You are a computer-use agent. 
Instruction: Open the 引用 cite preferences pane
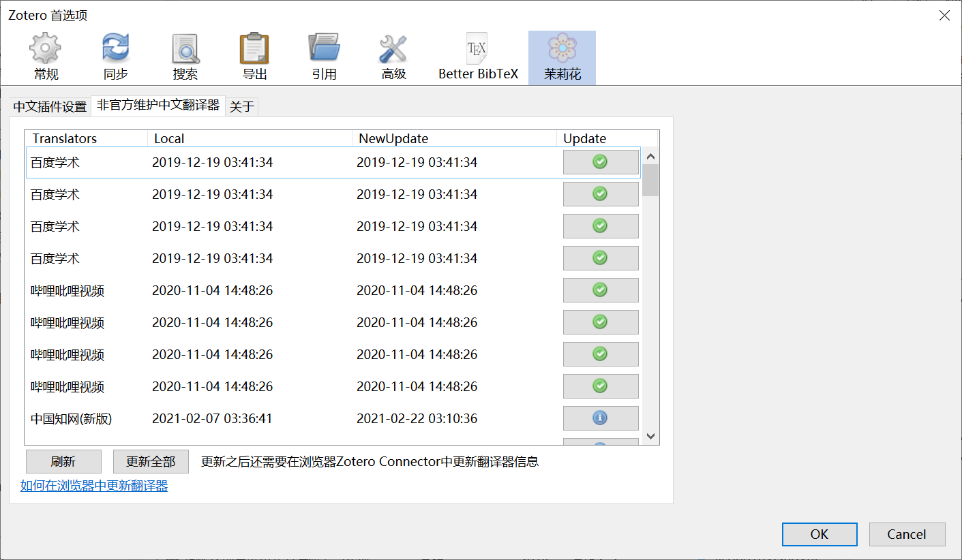(x=325, y=58)
